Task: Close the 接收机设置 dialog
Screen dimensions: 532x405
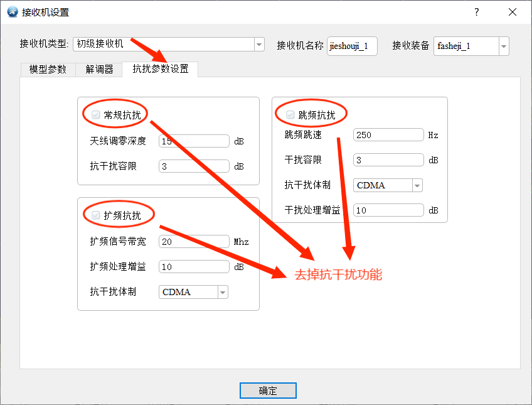Action: click(513, 12)
